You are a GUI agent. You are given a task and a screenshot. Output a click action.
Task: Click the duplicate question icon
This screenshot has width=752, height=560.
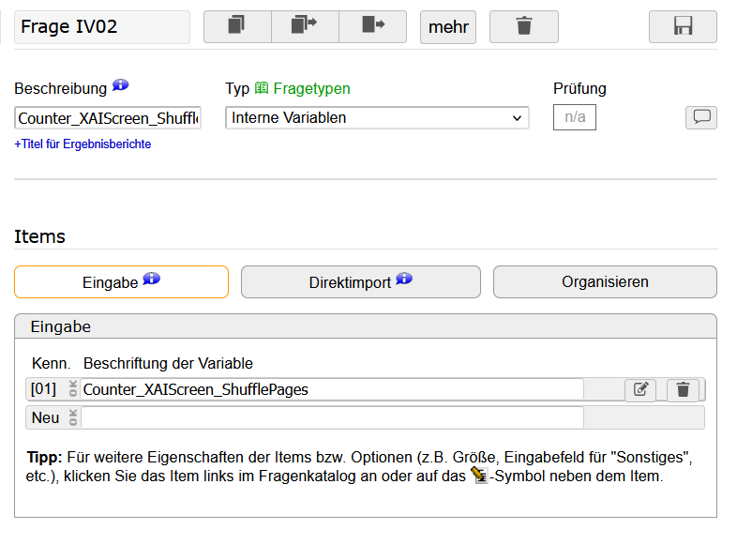237,27
